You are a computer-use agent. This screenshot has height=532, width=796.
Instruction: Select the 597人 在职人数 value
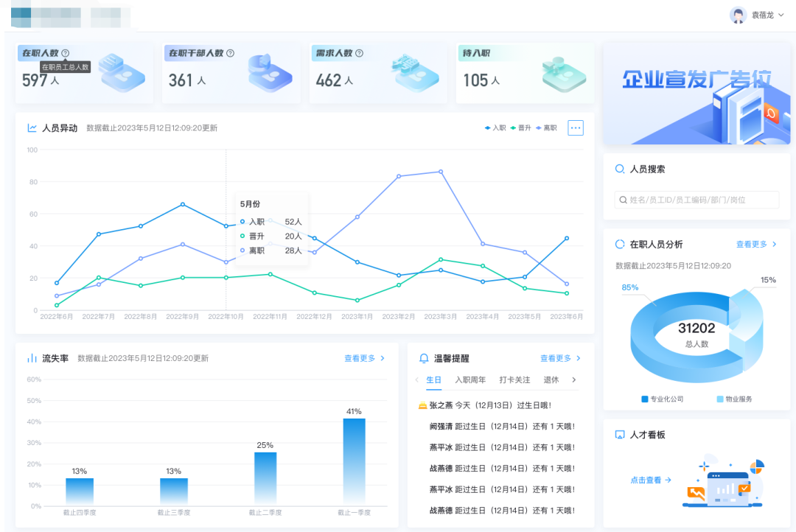[x=41, y=80]
